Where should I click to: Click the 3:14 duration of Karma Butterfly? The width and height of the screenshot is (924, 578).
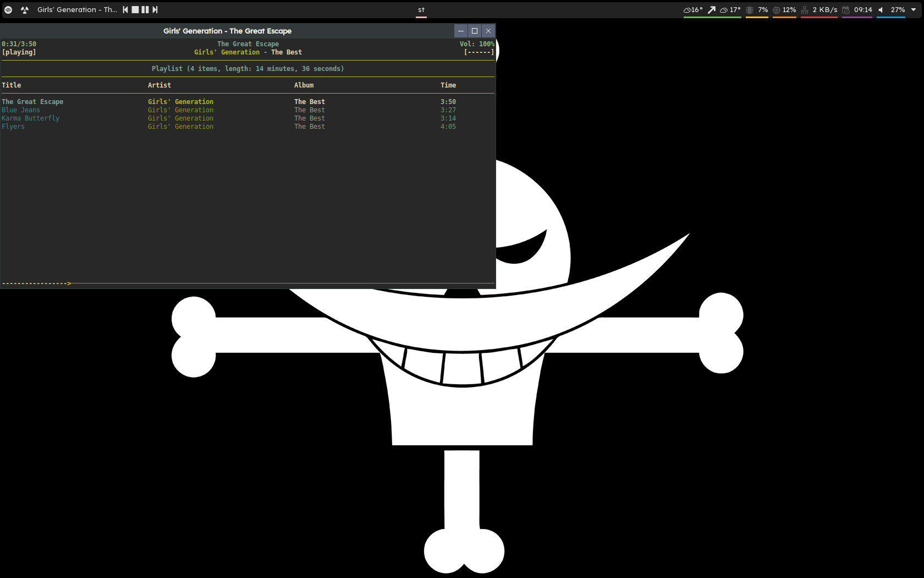[x=448, y=118]
